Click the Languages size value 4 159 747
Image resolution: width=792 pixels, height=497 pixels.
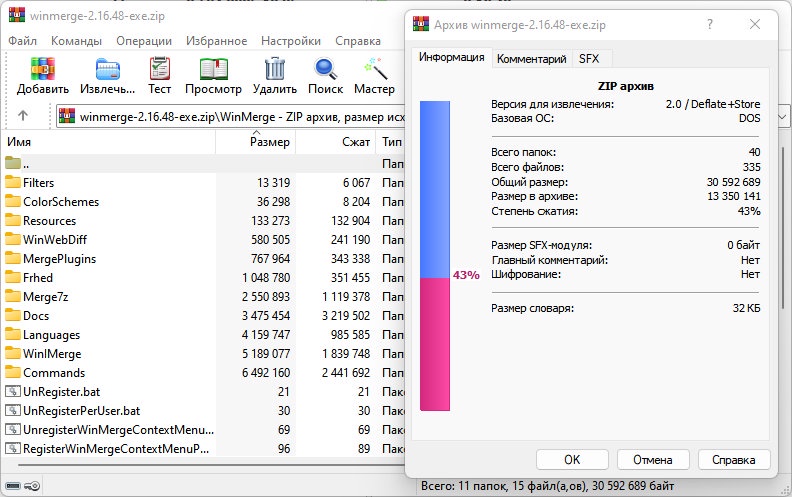click(x=266, y=334)
